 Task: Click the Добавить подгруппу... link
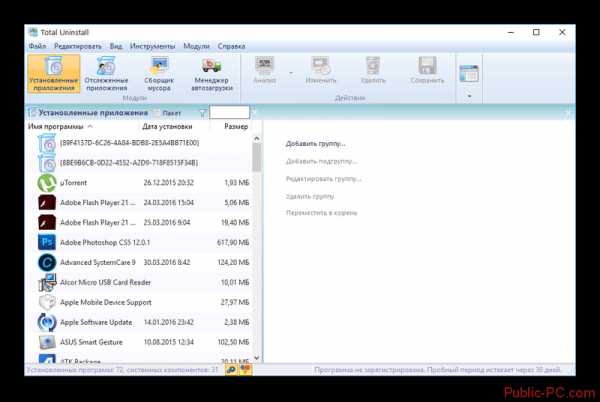[x=321, y=161]
